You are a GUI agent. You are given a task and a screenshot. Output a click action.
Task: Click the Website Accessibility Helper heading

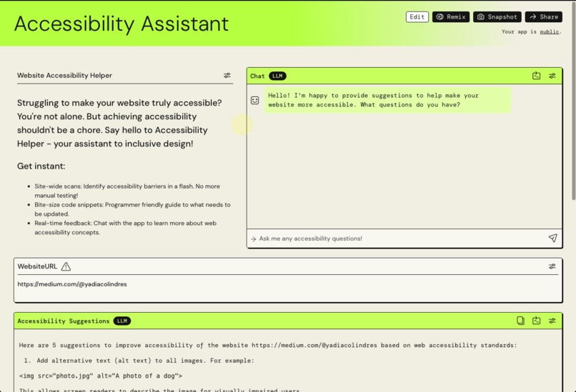(64, 75)
